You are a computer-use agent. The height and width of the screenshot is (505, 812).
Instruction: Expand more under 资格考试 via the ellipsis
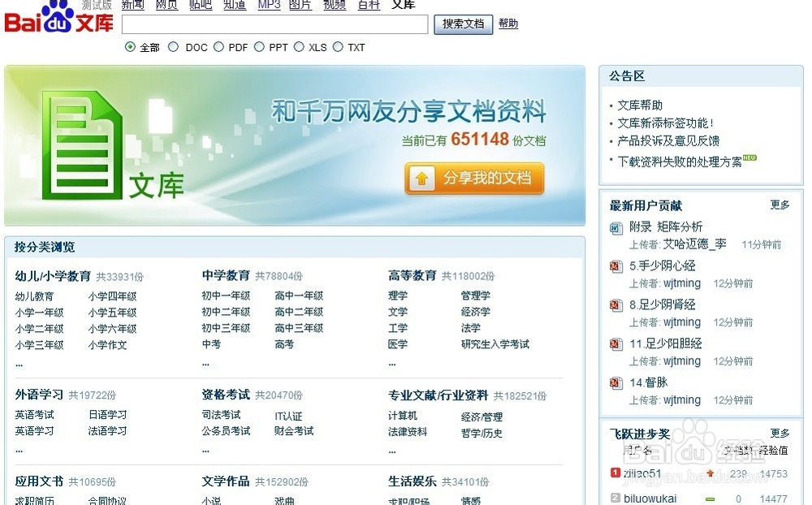click(205, 451)
